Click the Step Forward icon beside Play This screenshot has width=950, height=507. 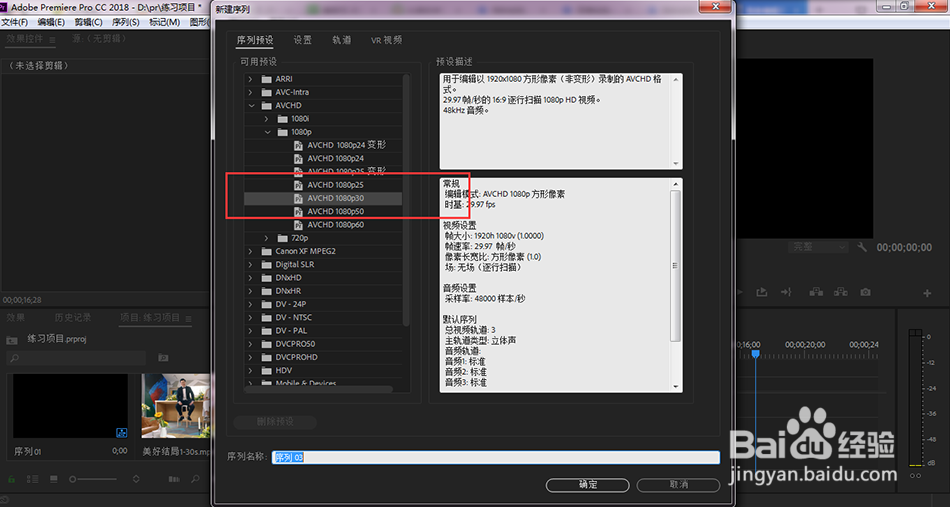tap(762, 292)
